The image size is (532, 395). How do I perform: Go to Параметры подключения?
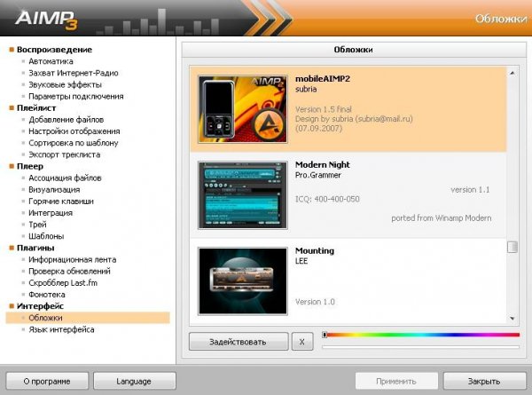[x=76, y=97]
